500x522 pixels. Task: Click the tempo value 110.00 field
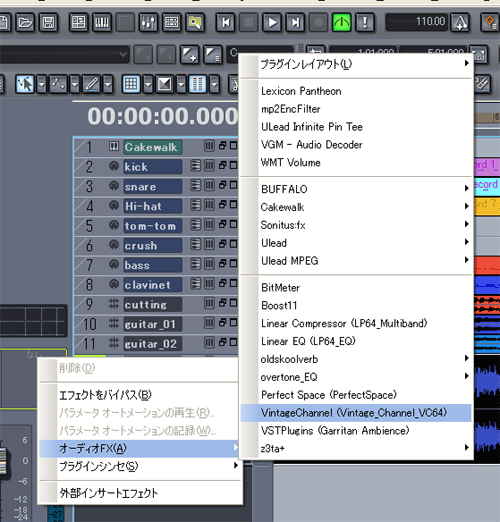pos(417,22)
